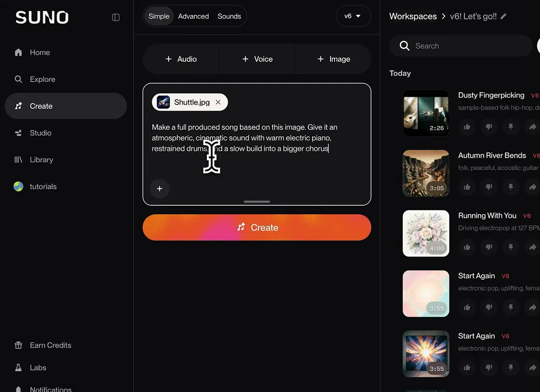Like Autumn River Bends
This screenshot has height=392, width=540.
467,187
